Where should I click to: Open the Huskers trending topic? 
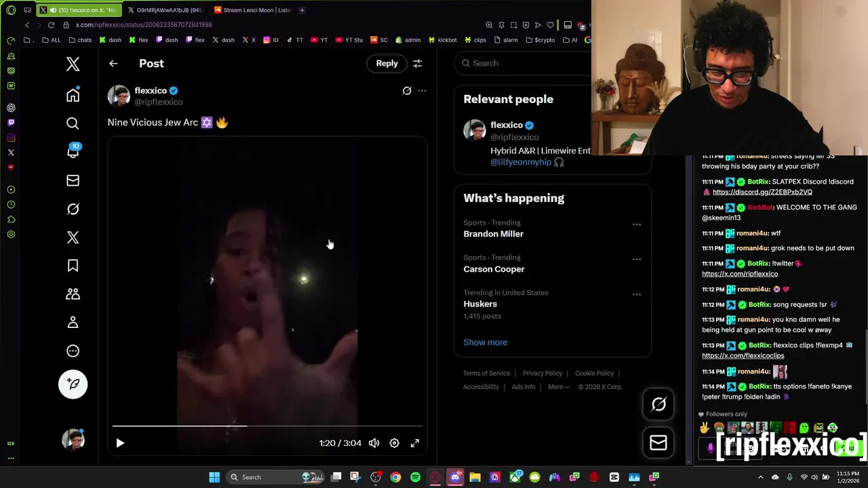coord(480,304)
